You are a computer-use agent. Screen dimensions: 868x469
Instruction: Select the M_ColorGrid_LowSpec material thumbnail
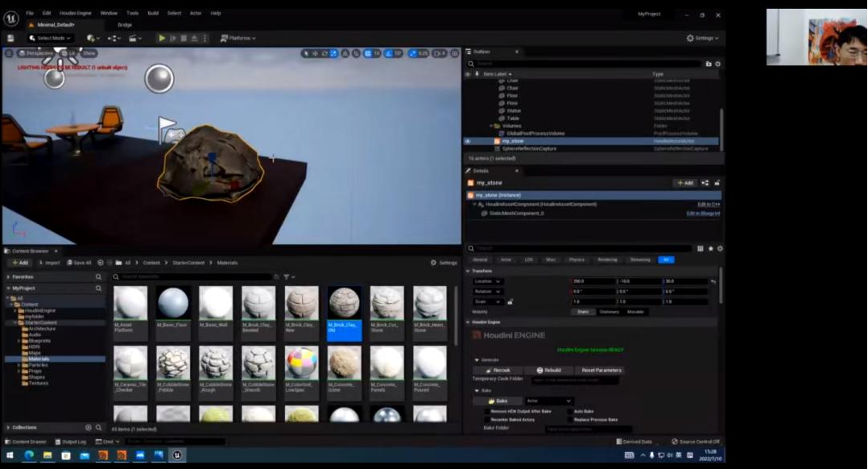(x=301, y=363)
